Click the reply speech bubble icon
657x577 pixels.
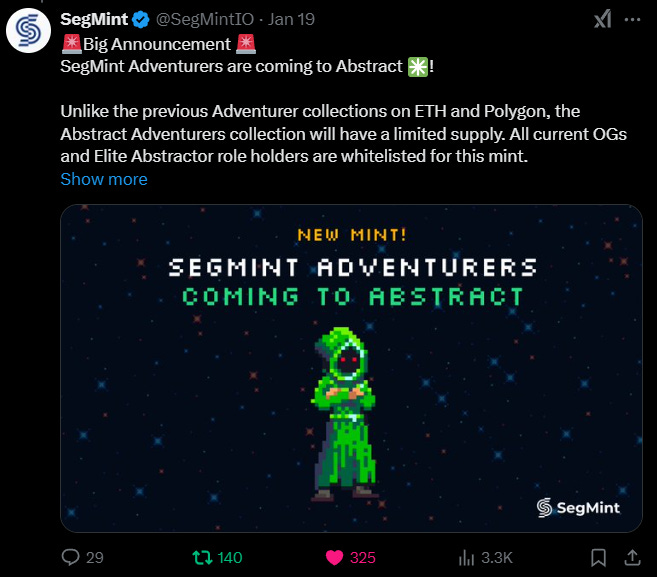coord(70,557)
